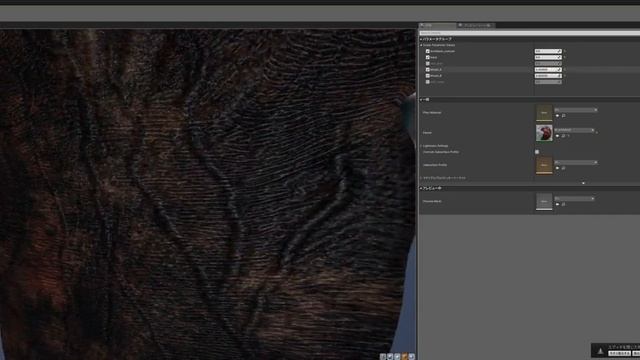Click browse-to-asset icon for Parent
Image resolution: width=640 pixels, height=360 pixels.
[563, 136]
